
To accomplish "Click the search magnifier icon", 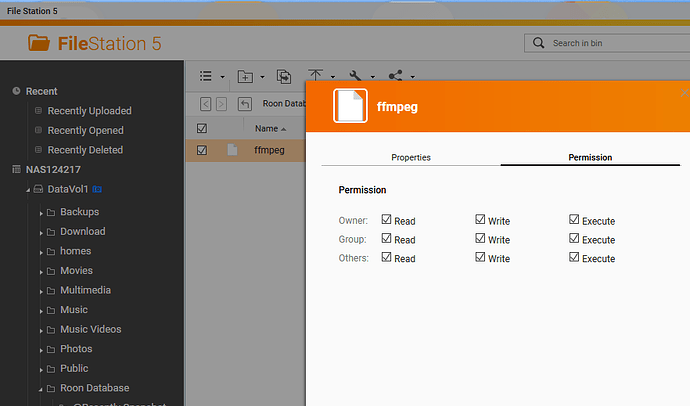I will (538, 43).
